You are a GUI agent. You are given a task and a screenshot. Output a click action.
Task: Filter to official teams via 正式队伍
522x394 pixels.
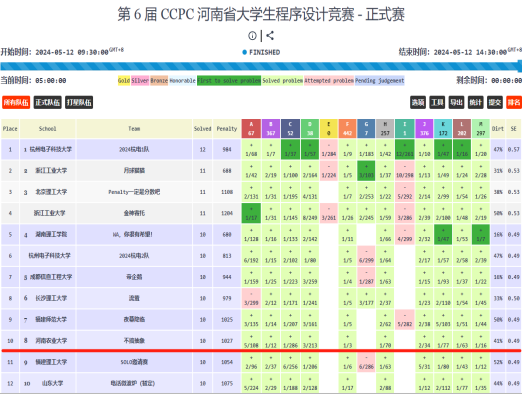pyautogui.click(x=47, y=102)
